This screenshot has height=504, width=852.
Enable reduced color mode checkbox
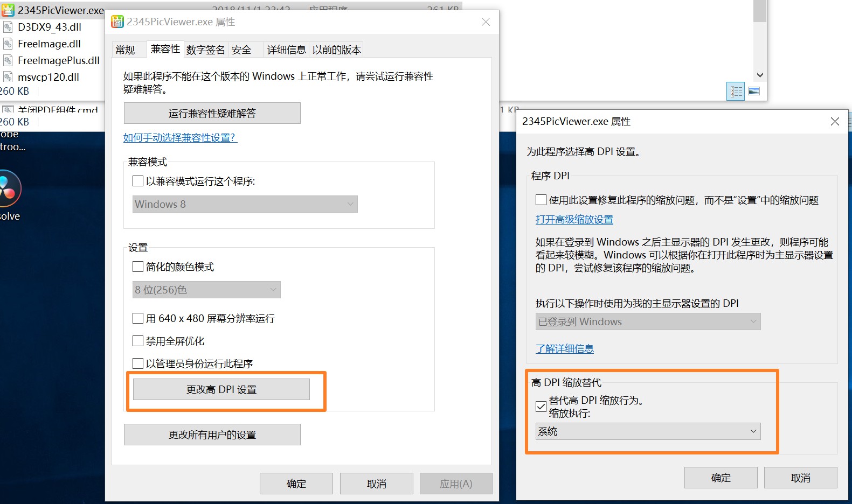[x=138, y=267]
